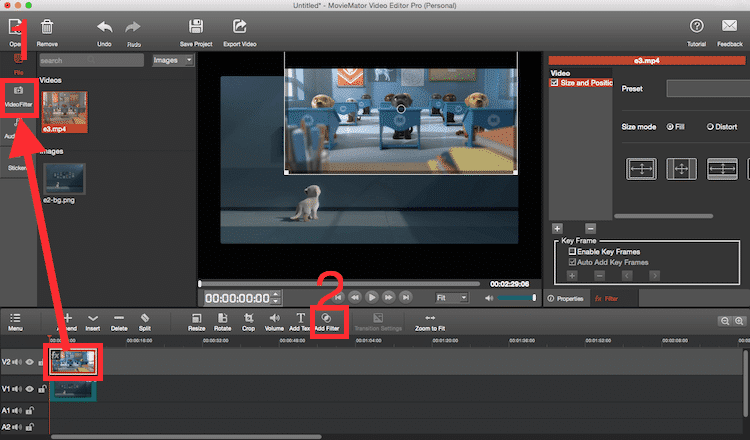Go to previous key frame arrow
The image size is (750, 440).
[x=627, y=275]
